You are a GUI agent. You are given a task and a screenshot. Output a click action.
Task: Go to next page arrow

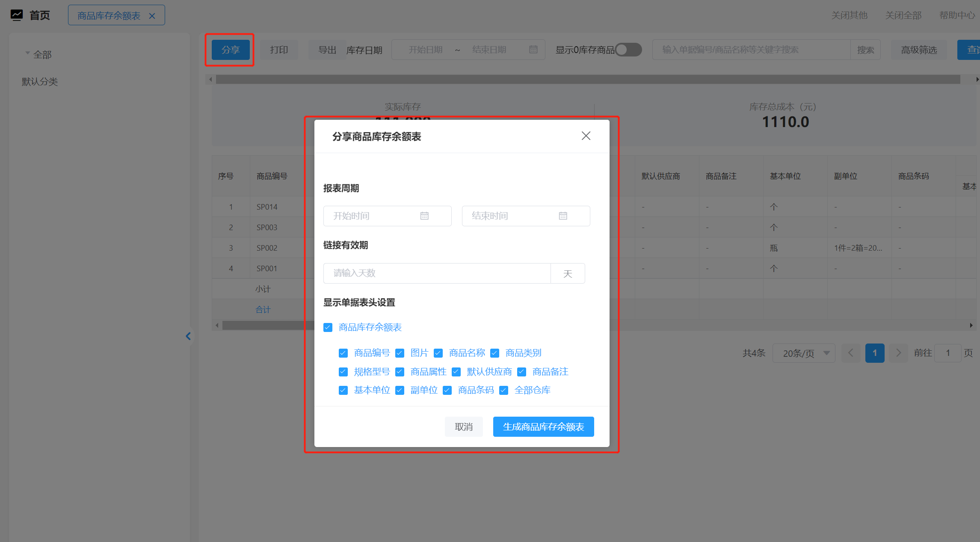click(x=898, y=353)
